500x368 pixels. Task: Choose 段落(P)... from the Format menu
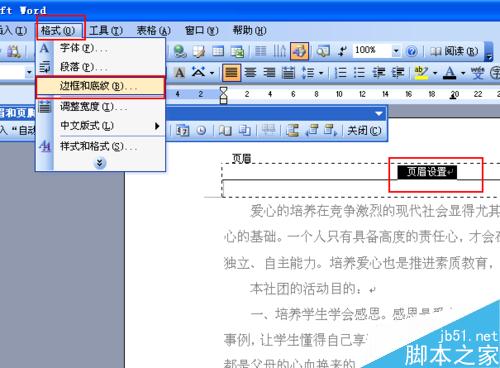(101, 67)
